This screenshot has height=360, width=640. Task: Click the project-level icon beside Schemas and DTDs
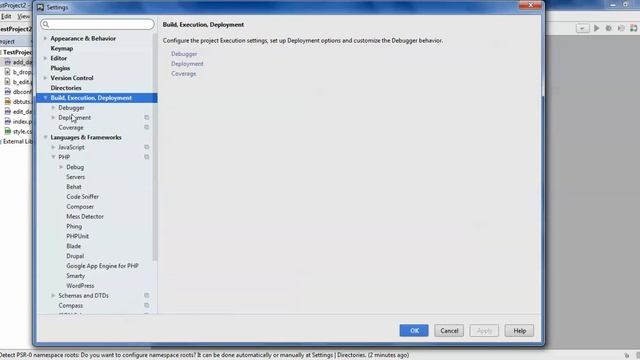click(147, 296)
